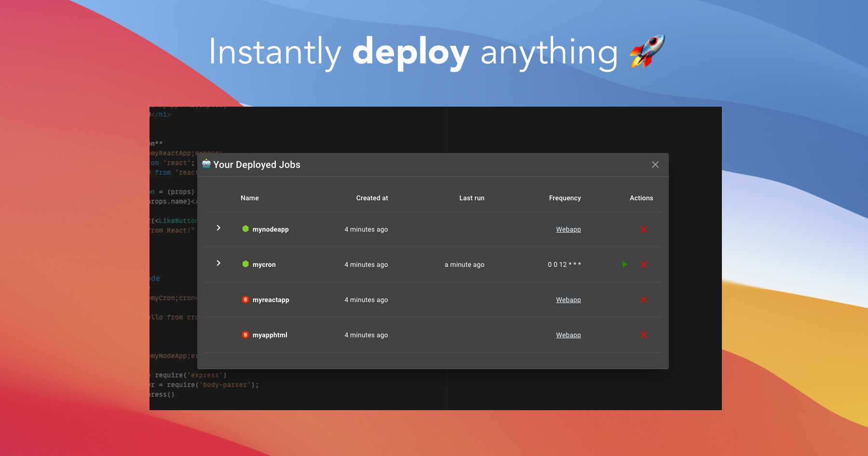Viewport: 868px width, 456px height.
Task: Click the require('body-parser') code line
Action: click(204, 385)
